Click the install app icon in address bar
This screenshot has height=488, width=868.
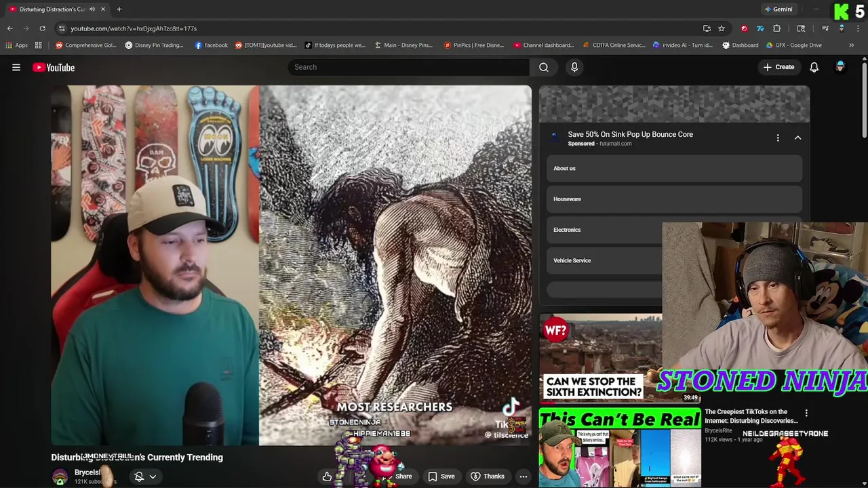tap(707, 28)
